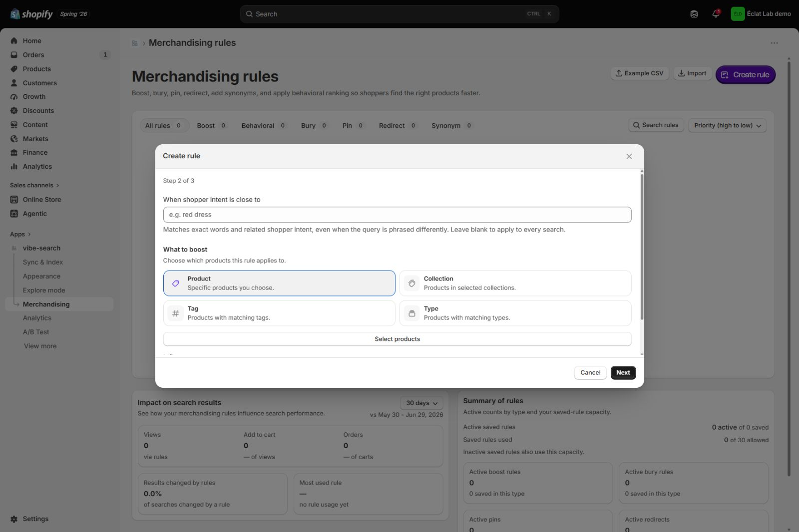
Task: Click the top Search bar
Action: point(399,14)
